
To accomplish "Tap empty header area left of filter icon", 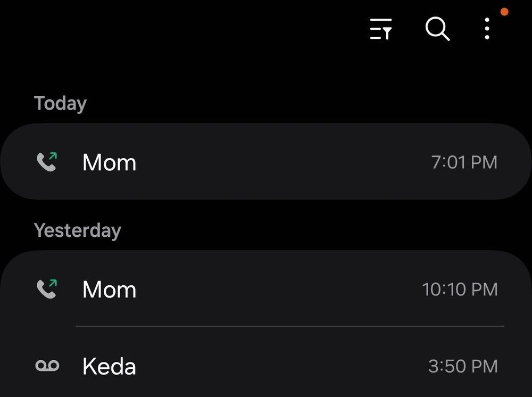I will tap(186, 29).
